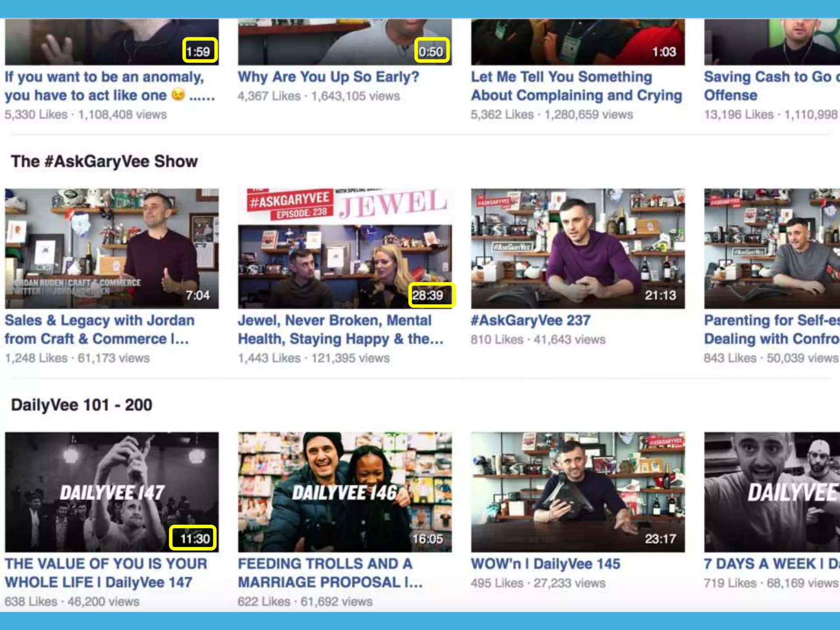Click the 7:04 duration on Jordan video
This screenshot has width=840, height=630.
[197, 295]
